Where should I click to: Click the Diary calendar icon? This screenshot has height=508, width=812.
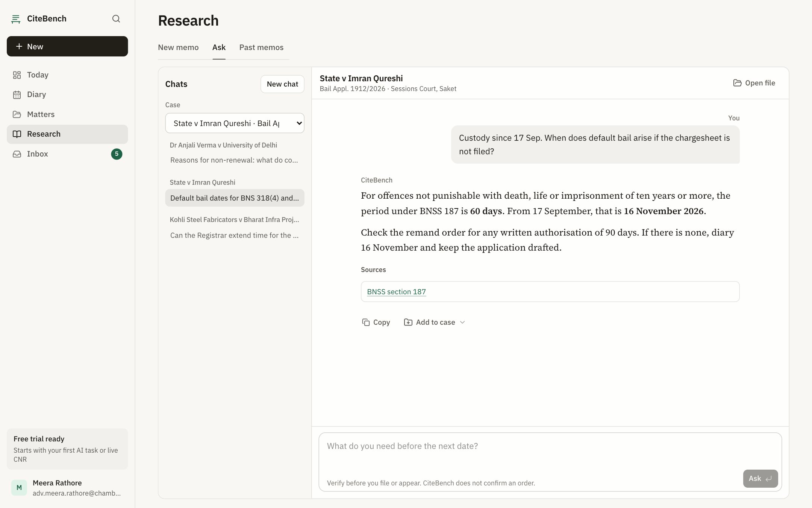tap(17, 94)
